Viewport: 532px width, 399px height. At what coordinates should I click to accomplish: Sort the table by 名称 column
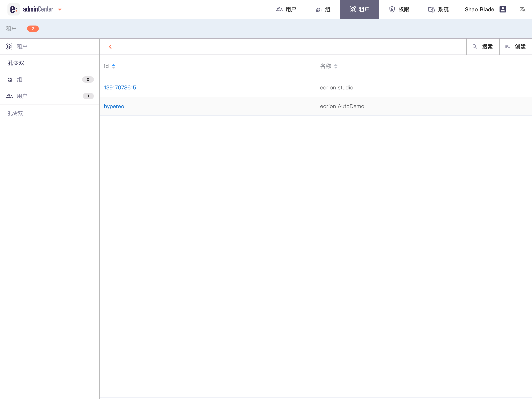(336, 66)
